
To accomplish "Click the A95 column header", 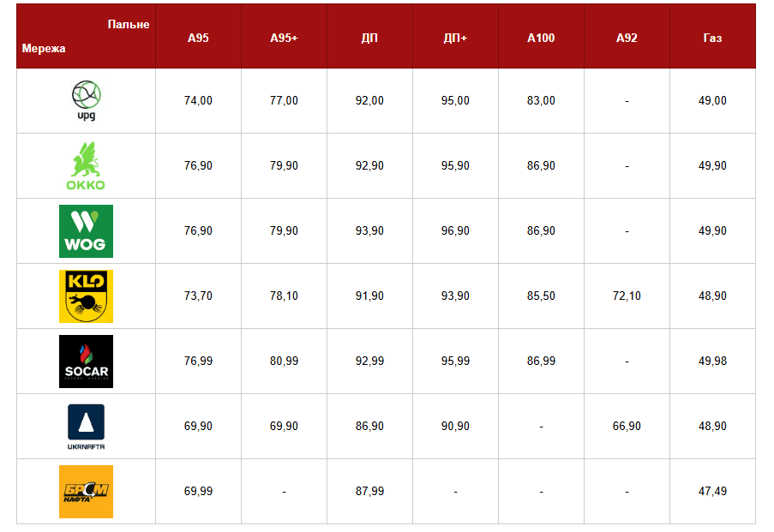I will point(198,39).
